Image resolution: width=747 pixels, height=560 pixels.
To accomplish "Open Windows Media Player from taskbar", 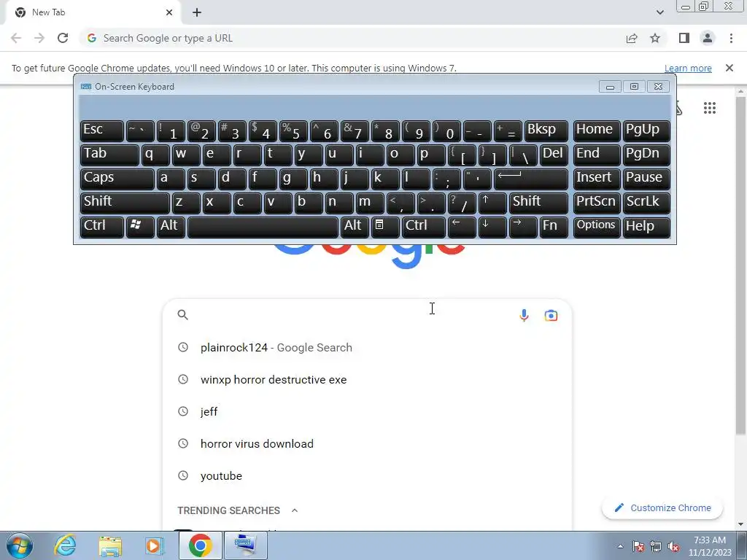I will click(x=155, y=545).
